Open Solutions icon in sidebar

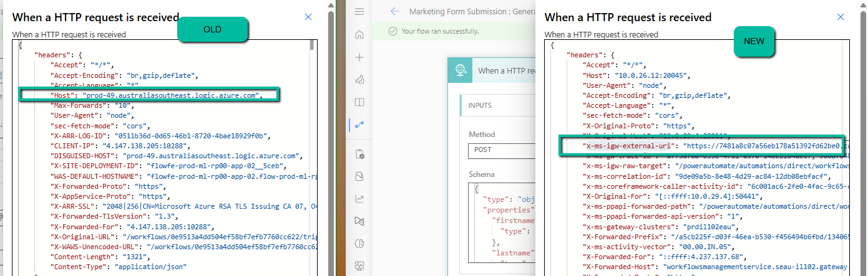[x=359, y=176]
